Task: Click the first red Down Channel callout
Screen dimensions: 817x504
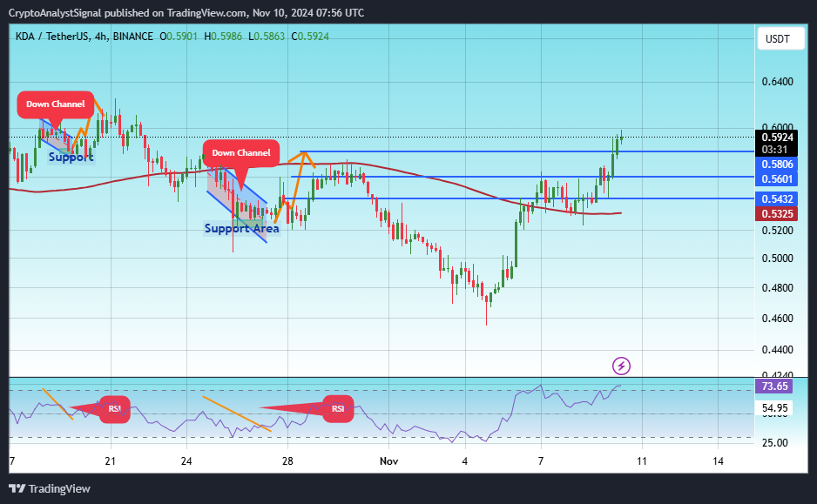Action: [x=55, y=104]
